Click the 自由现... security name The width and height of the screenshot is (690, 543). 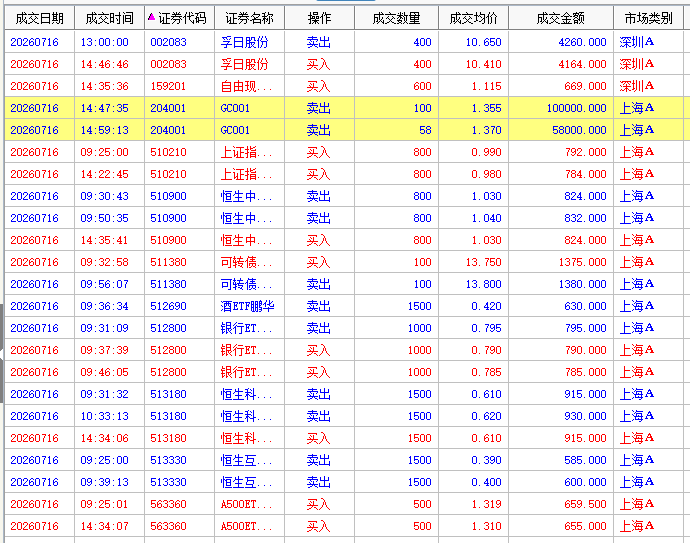tap(246, 86)
